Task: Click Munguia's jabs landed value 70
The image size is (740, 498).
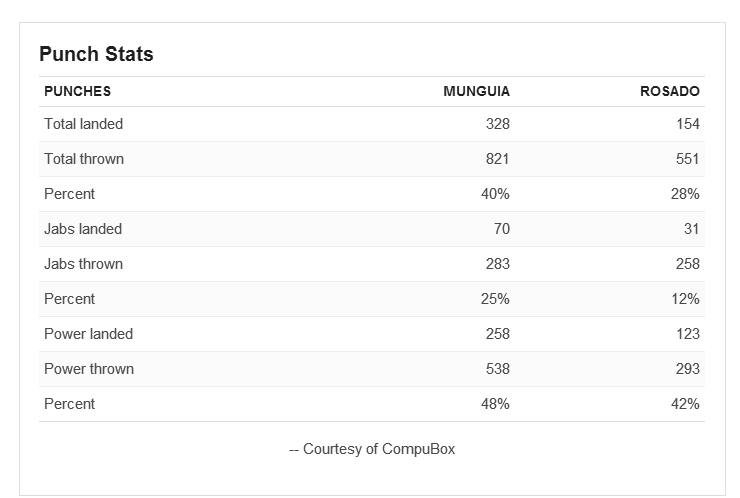Action: click(x=502, y=228)
